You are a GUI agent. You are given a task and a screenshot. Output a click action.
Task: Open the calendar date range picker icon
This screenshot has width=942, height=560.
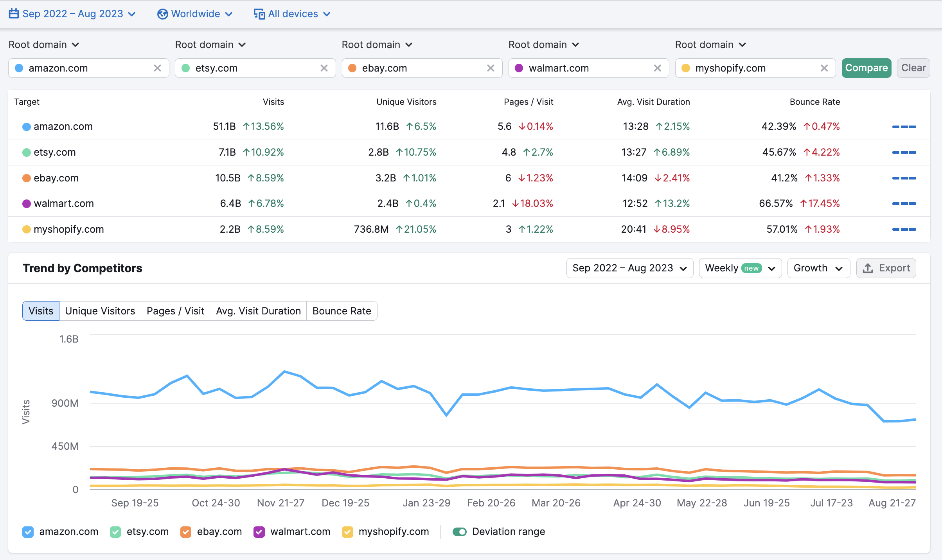tap(14, 14)
